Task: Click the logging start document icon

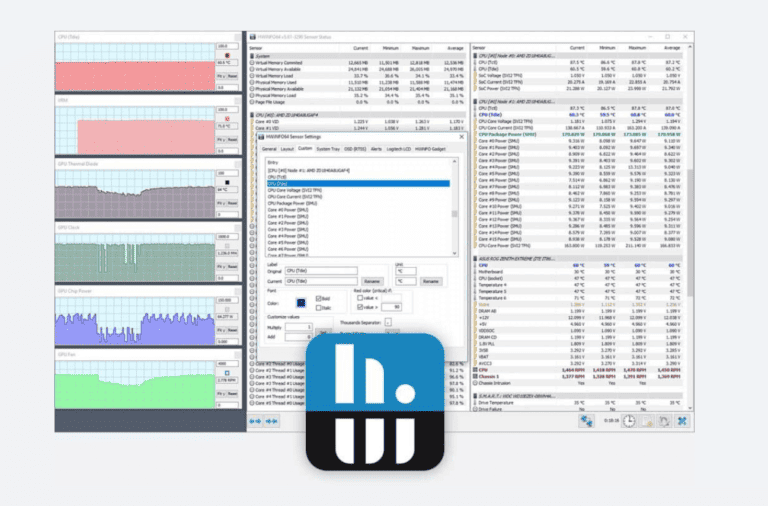Action: tap(647, 421)
